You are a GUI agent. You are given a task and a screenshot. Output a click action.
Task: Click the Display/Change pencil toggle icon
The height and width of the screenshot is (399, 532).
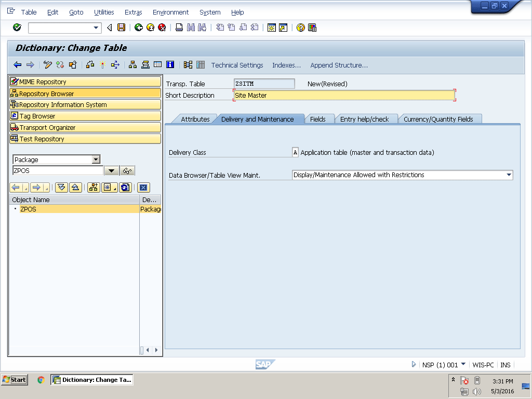pyautogui.click(x=48, y=65)
